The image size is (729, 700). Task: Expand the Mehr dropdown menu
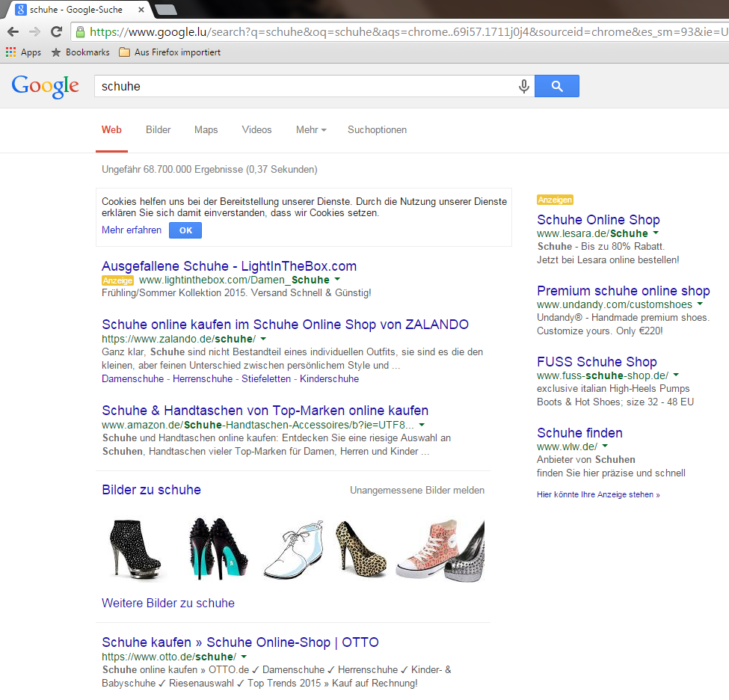[311, 130]
